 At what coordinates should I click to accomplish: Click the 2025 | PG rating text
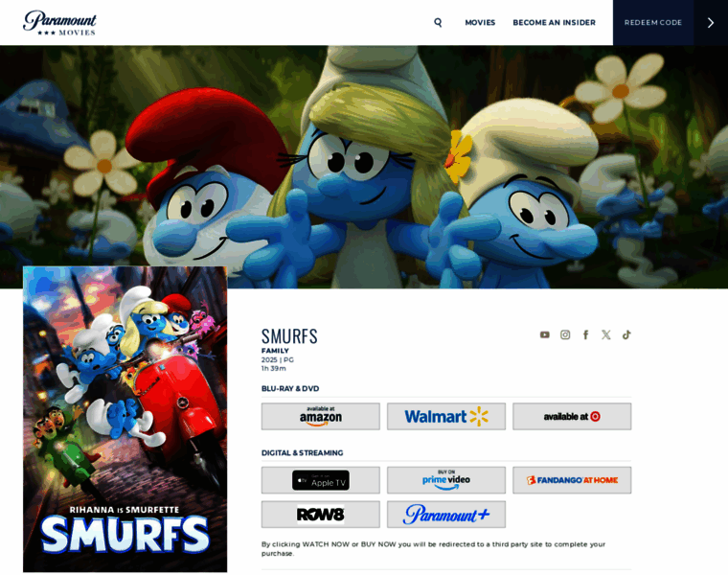pyautogui.click(x=277, y=359)
